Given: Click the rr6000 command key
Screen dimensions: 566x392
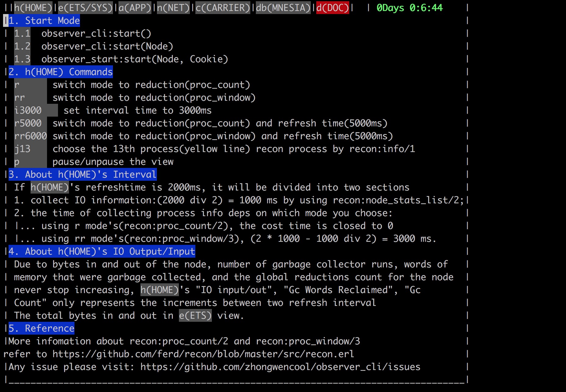Looking at the screenshot, I should tap(31, 136).
